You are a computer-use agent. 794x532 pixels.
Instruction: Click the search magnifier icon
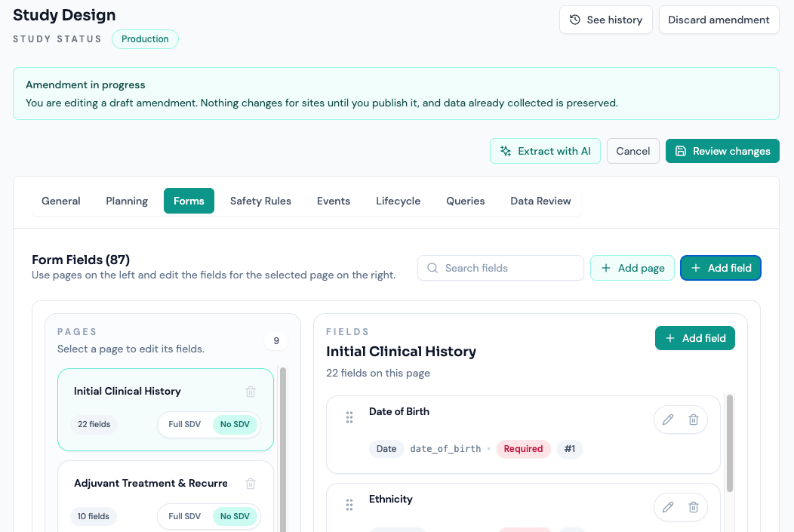click(432, 268)
